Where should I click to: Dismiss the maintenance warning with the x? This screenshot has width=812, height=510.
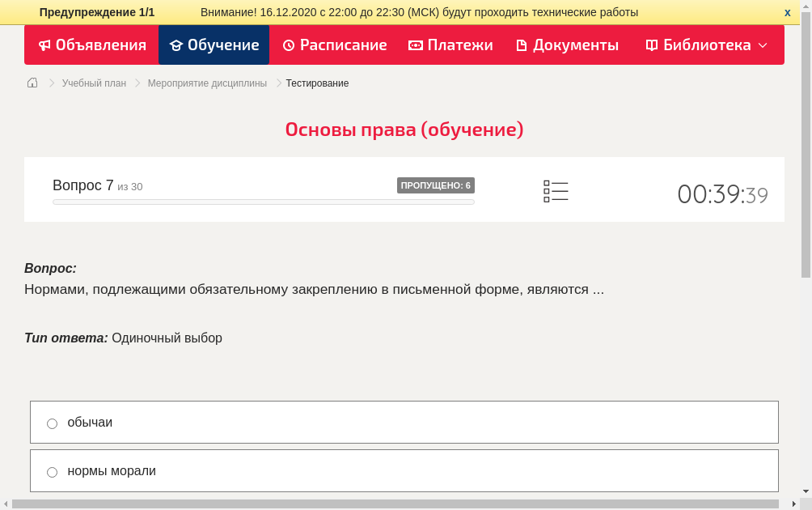(x=787, y=12)
